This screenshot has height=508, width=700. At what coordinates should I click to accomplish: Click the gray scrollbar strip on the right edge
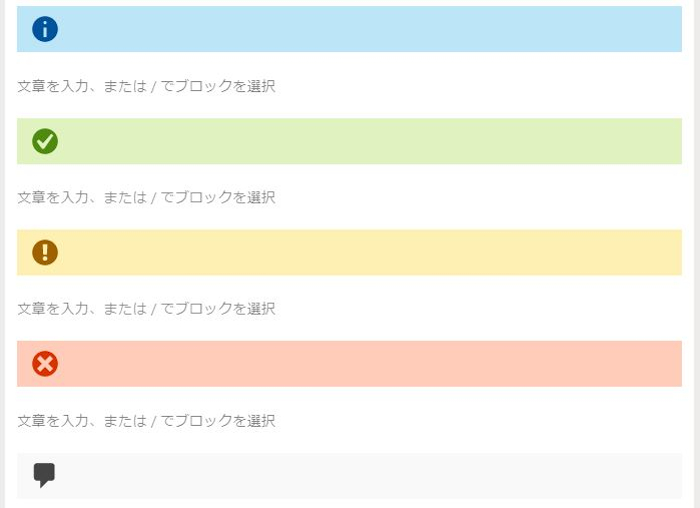[x=697, y=254]
